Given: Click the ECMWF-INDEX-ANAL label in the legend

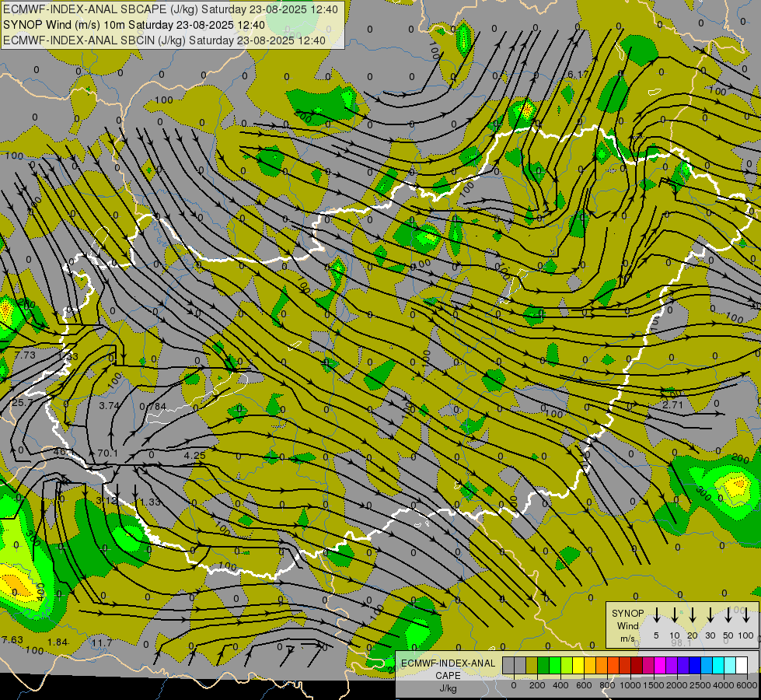Looking at the screenshot, I should tap(449, 663).
